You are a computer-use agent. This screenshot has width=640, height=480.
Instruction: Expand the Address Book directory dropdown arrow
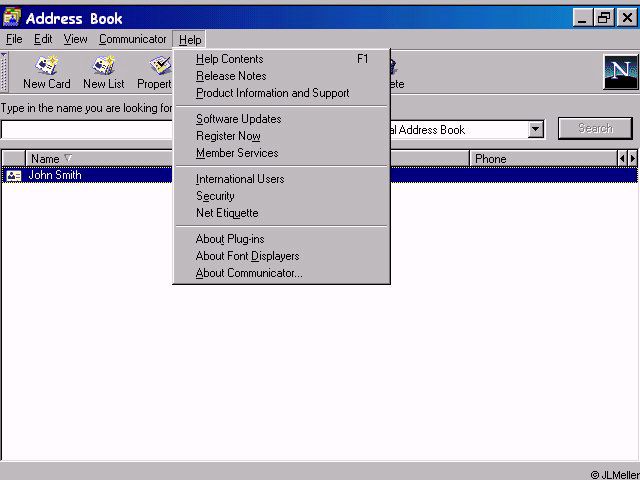(536, 130)
